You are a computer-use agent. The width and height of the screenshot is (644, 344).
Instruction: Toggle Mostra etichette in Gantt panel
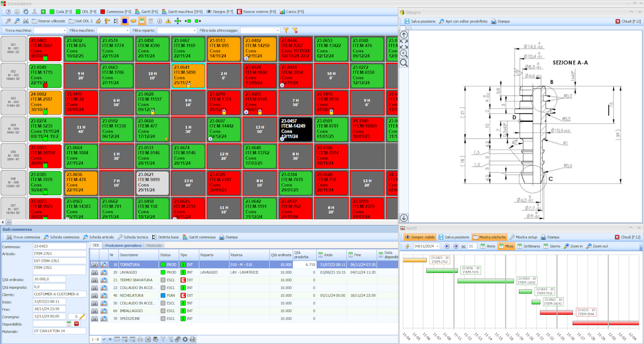(489, 237)
